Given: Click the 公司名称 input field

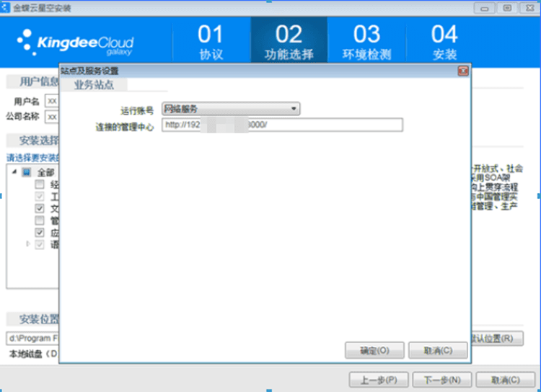Looking at the screenshot, I should click(x=52, y=117).
